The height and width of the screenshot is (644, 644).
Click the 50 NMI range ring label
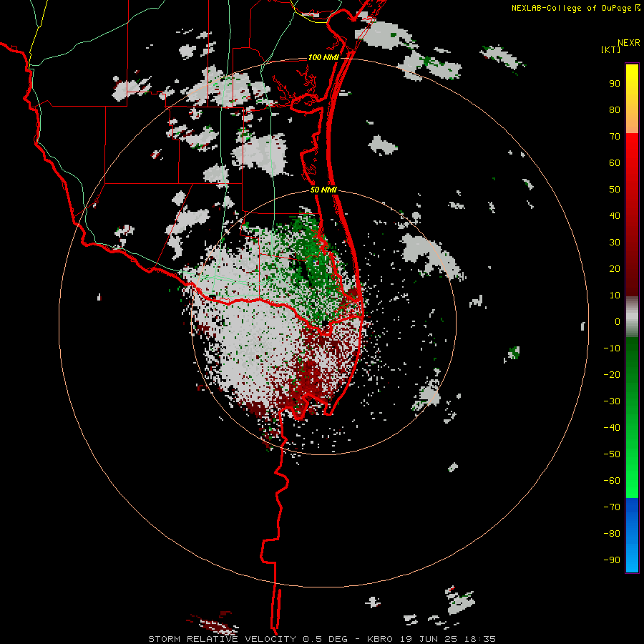point(323,190)
